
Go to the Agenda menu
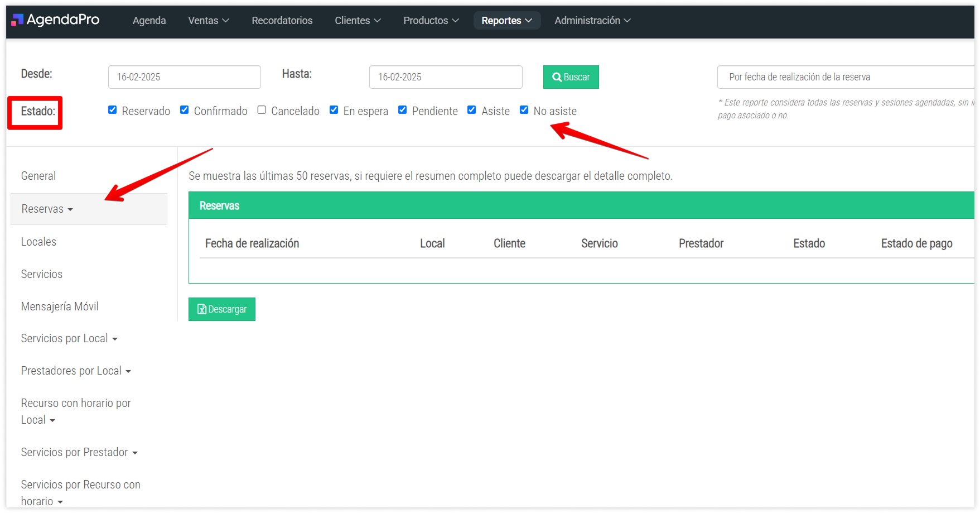point(149,21)
